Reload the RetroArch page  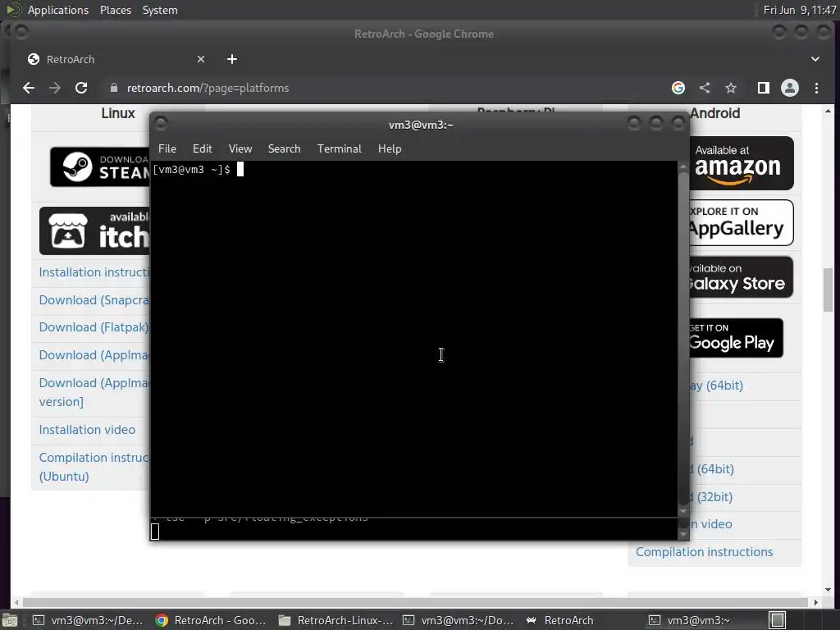point(81,88)
